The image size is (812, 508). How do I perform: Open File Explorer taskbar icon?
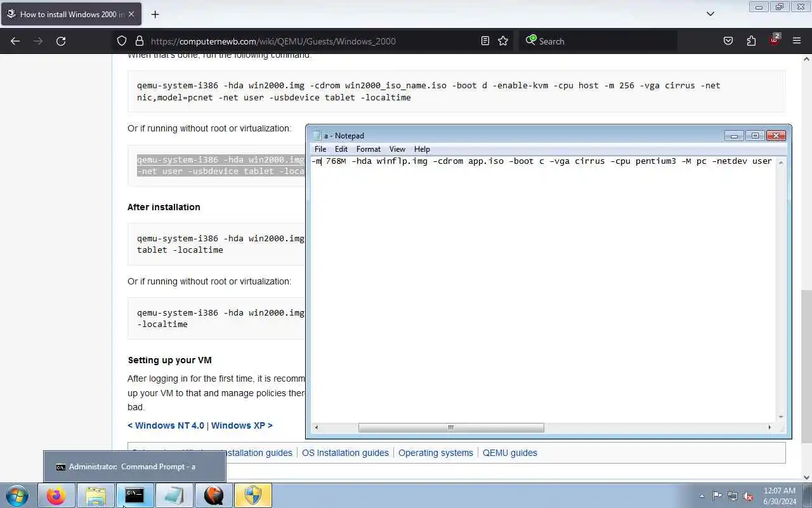(x=95, y=495)
